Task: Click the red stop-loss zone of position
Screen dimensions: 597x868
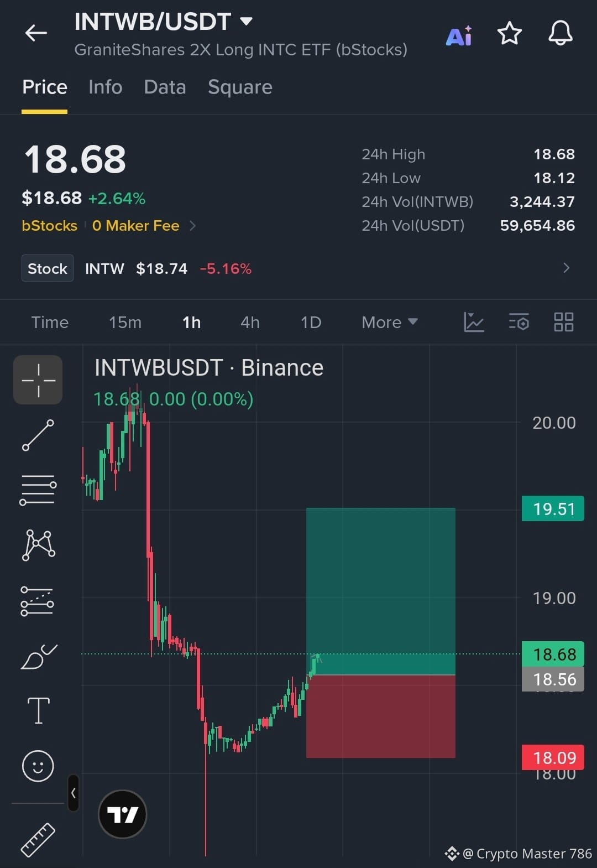Action: (381, 716)
